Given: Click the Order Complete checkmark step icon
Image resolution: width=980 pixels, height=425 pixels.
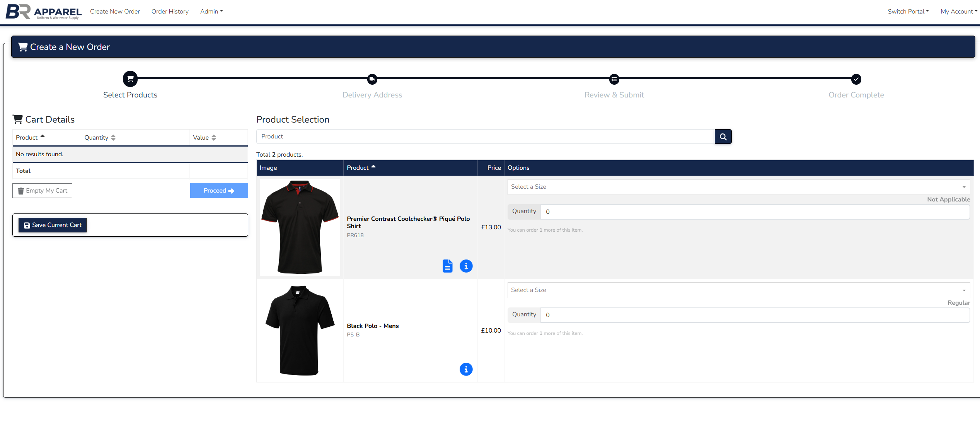Looking at the screenshot, I should [x=856, y=79].
